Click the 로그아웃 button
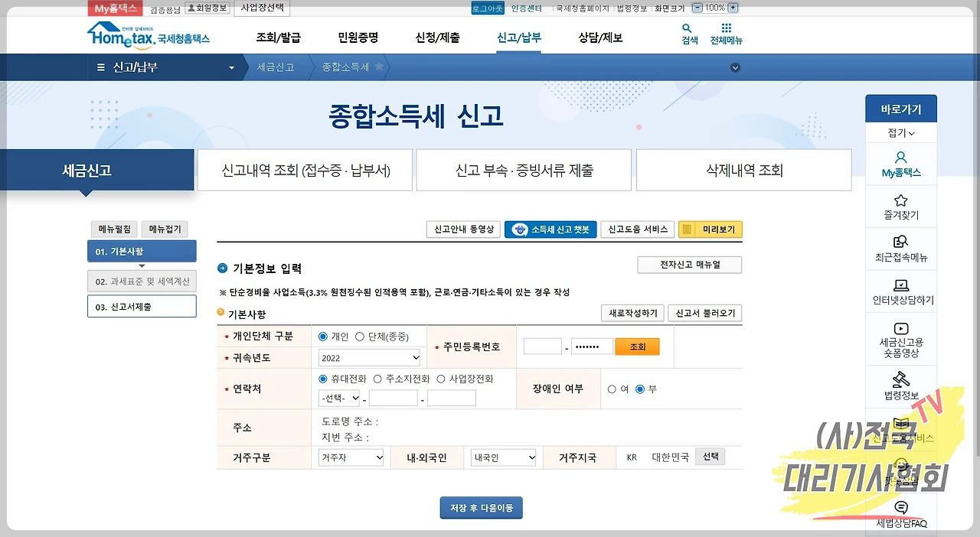980x537 pixels. [487, 8]
